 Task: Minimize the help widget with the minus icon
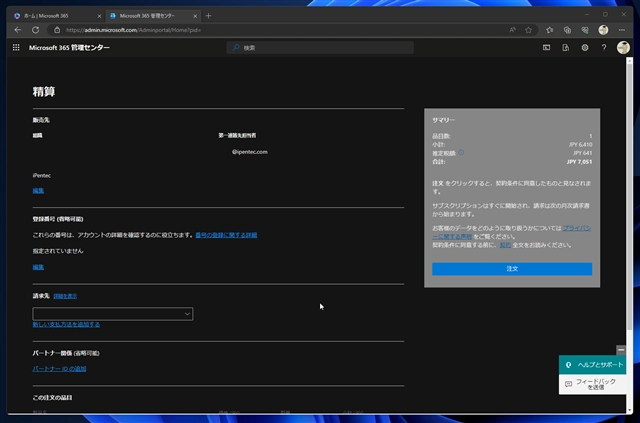621,350
